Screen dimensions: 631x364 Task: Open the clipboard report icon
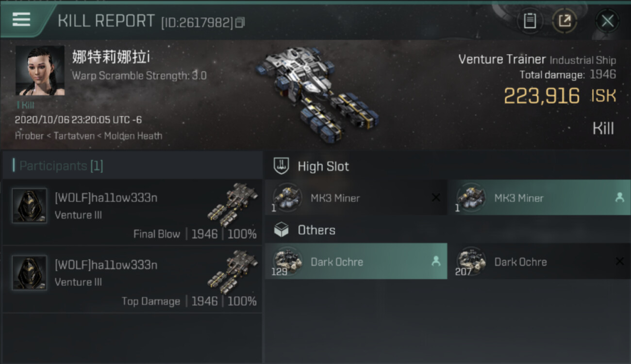pyautogui.click(x=530, y=21)
